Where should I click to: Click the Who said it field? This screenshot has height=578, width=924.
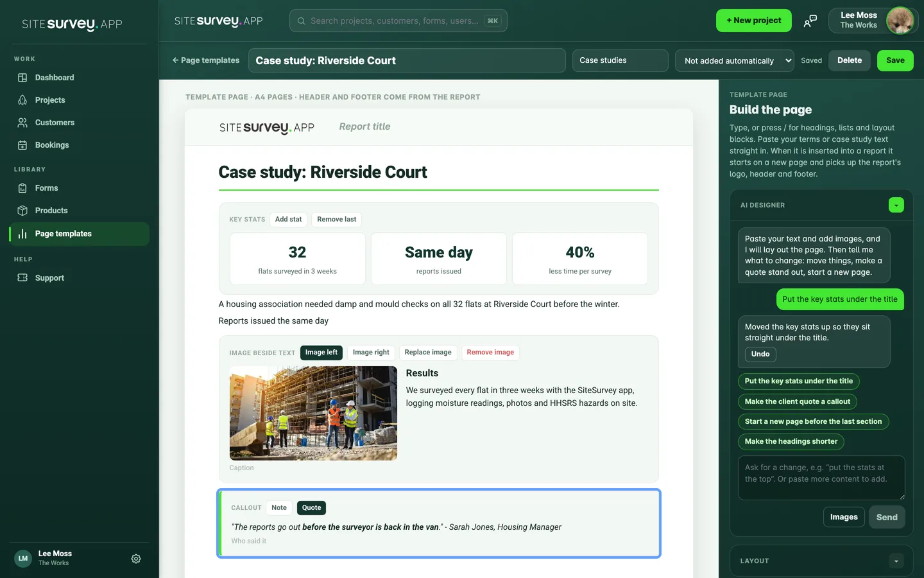(249, 541)
